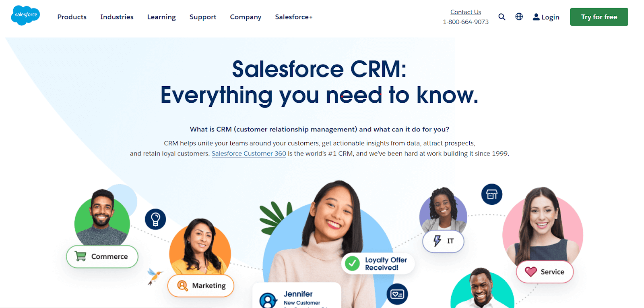Screen dimensions: 644x308
Task: Click the Salesforce cloud logo
Action: click(25, 15)
